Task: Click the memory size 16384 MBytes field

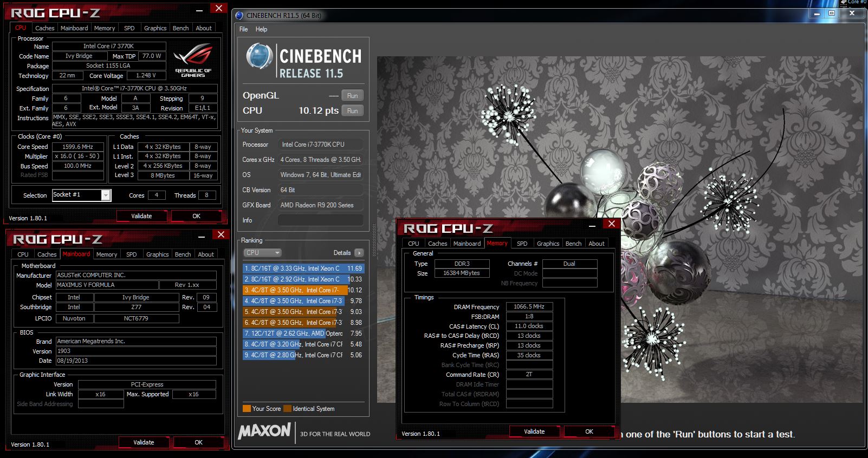Action: coord(462,273)
